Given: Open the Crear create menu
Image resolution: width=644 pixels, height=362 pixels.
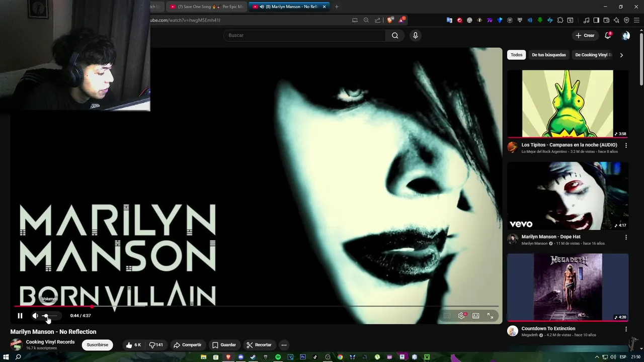Looking at the screenshot, I should [x=585, y=35].
